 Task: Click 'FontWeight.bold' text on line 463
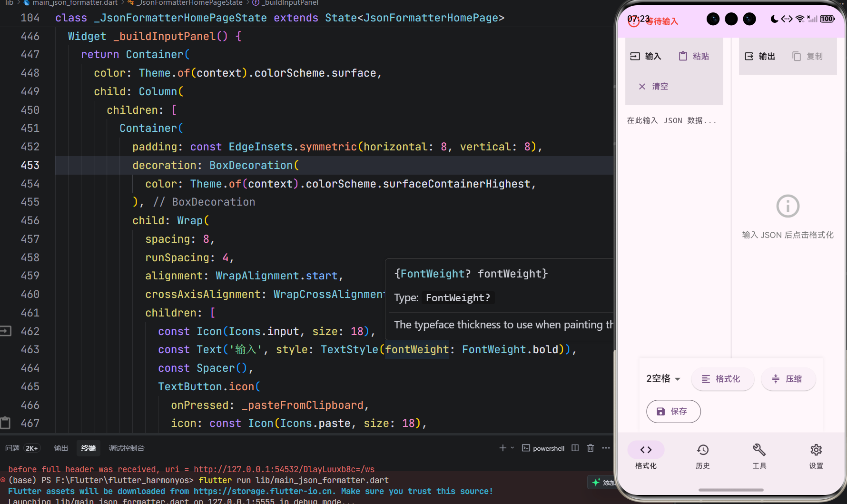pyautogui.click(x=510, y=350)
